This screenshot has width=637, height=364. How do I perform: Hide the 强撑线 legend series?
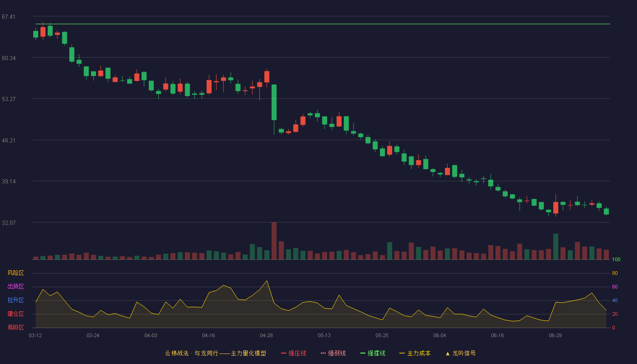[373, 353]
